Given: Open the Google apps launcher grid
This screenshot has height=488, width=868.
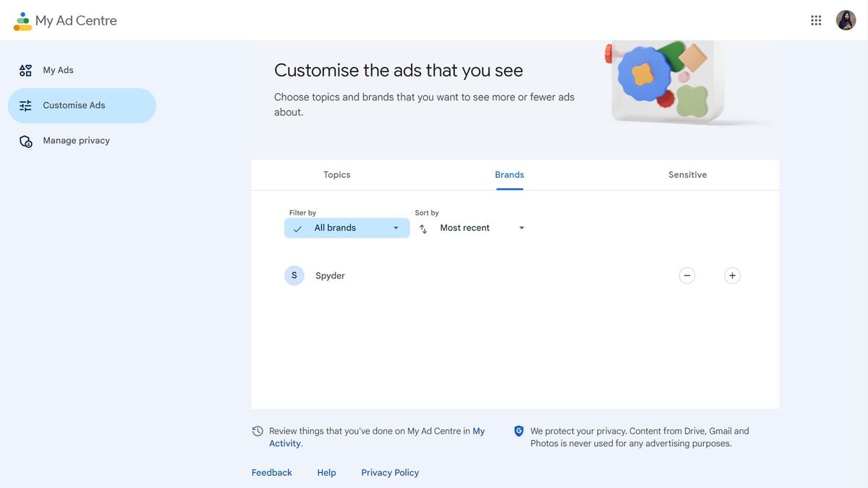Looking at the screenshot, I should (x=815, y=19).
